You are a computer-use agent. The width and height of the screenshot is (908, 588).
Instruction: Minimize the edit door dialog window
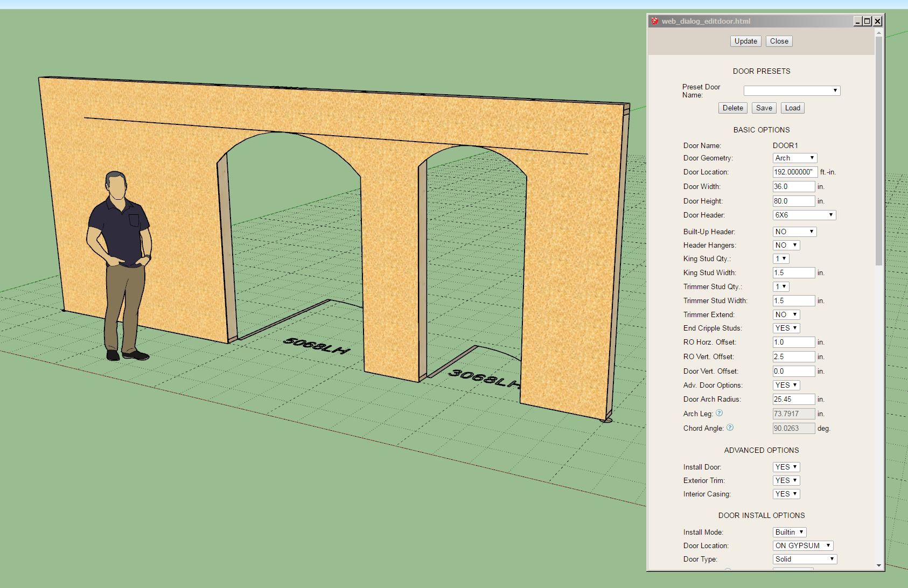point(857,21)
